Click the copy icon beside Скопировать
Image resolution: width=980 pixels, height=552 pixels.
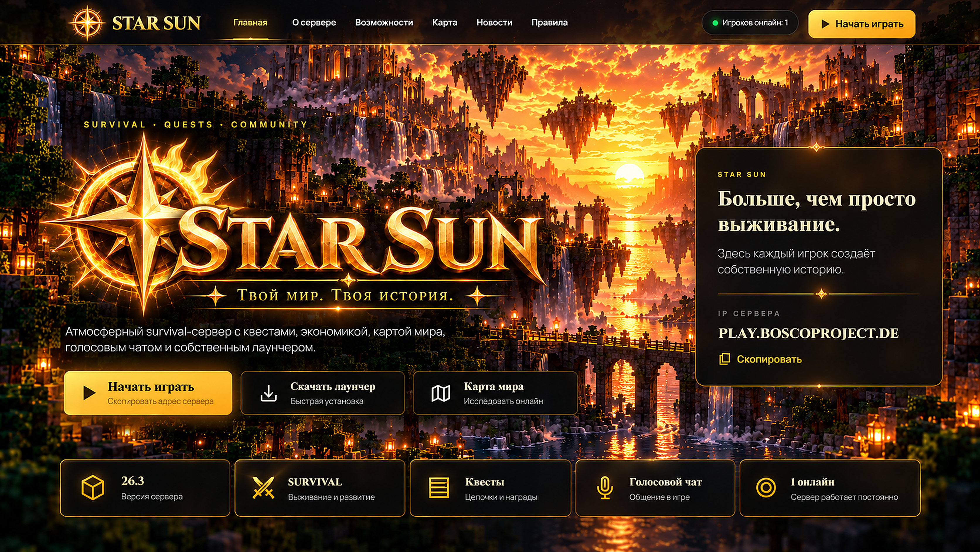[x=724, y=359]
